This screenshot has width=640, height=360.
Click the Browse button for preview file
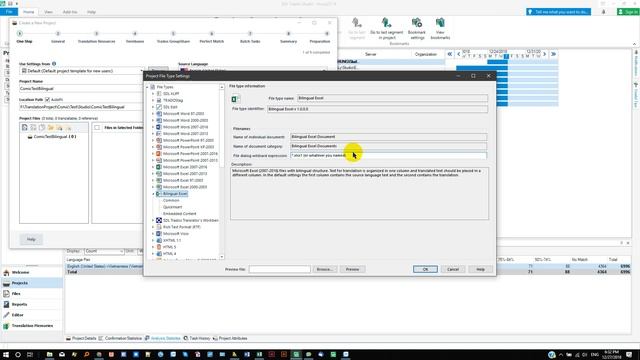(x=324, y=269)
